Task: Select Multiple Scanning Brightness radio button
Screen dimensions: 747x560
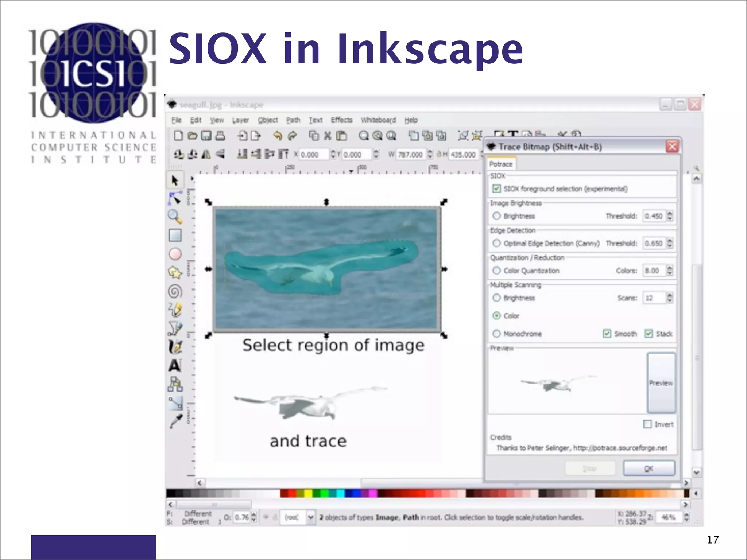Action: click(496, 298)
